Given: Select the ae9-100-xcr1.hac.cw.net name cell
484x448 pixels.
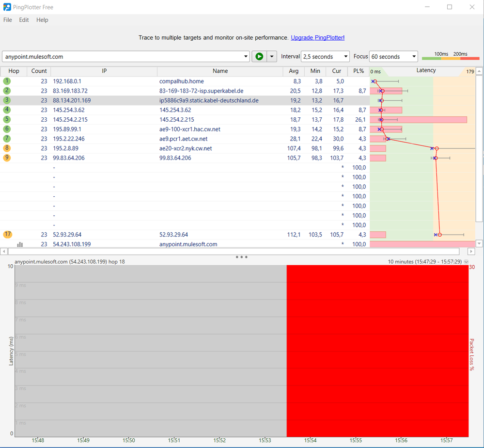Looking at the screenshot, I should (190, 129).
